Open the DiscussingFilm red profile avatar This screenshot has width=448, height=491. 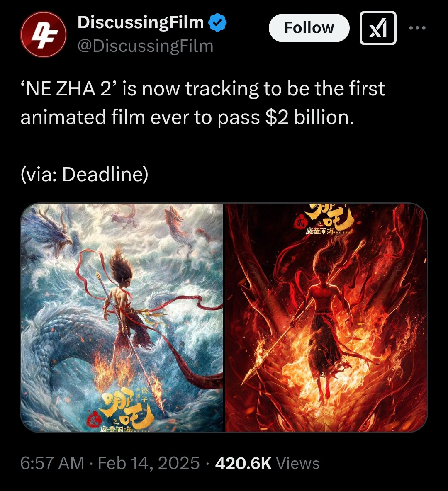[x=44, y=34]
